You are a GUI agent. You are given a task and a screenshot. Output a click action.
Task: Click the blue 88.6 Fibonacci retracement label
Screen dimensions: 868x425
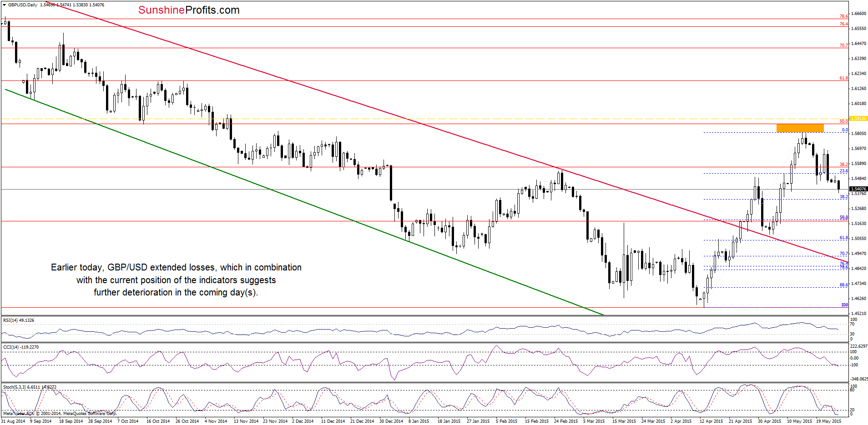844,285
